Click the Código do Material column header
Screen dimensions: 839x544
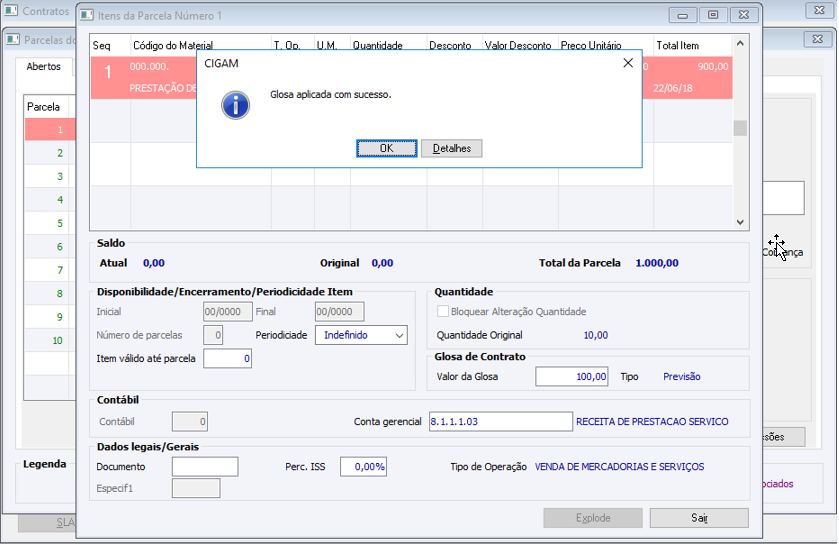[x=201, y=45]
